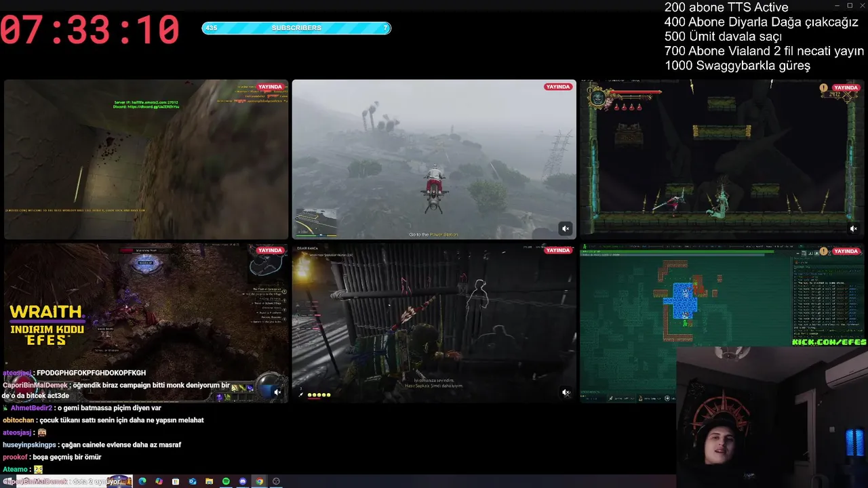Open Microsoft Edge from the taskbar
The height and width of the screenshot is (488, 868).
pos(142,481)
